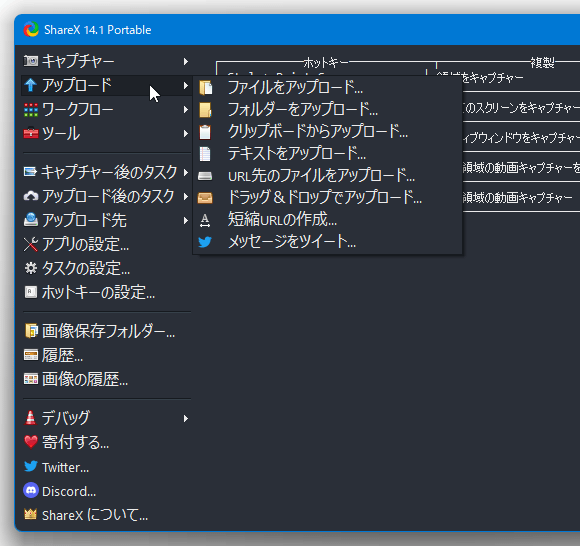Open タスクの設定... dialog
This screenshot has width=580, height=546.
[107, 268]
